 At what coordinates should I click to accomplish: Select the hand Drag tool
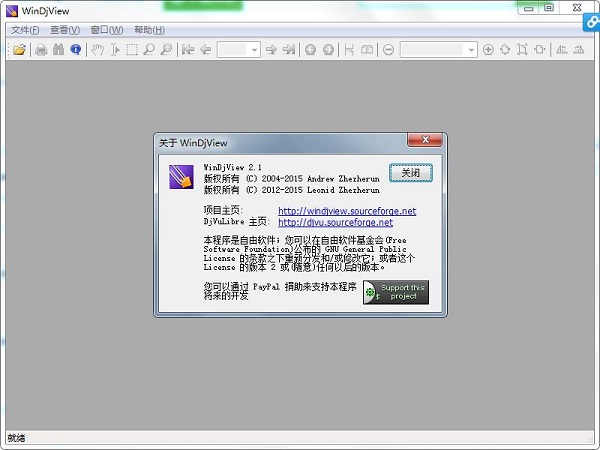pos(98,49)
